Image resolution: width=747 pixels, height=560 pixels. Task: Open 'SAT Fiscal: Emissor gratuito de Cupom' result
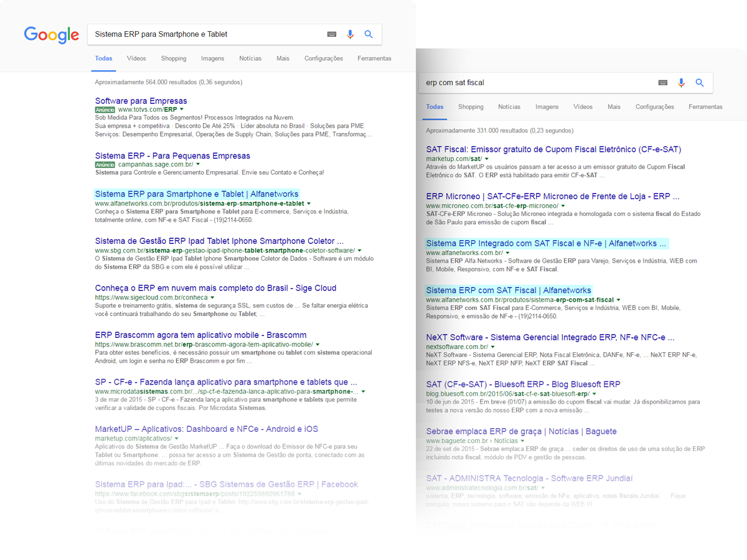(553, 149)
